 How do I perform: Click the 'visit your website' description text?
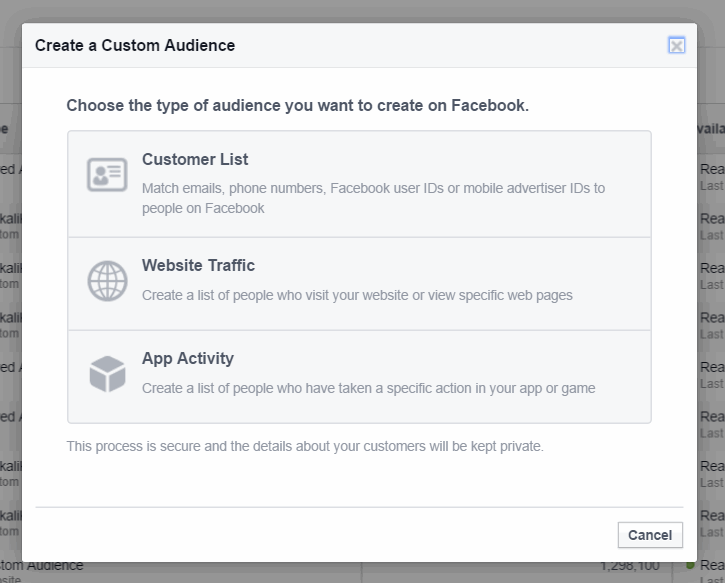coord(357,295)
